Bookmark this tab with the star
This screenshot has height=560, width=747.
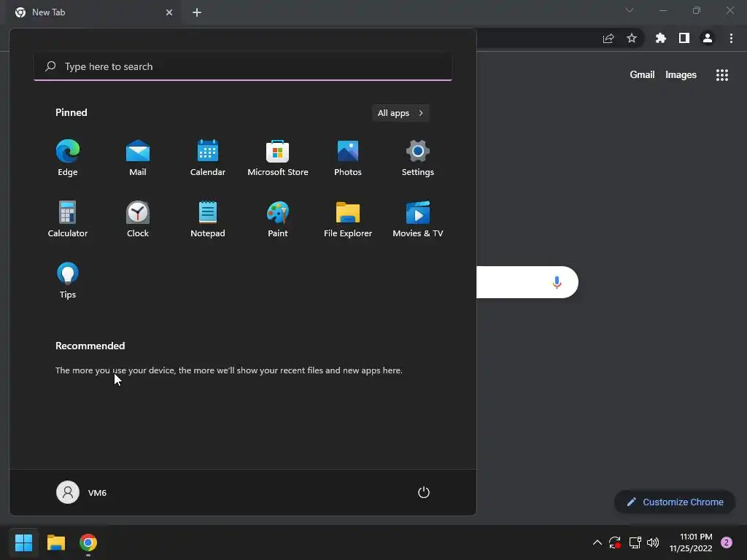tap(632, 38)
